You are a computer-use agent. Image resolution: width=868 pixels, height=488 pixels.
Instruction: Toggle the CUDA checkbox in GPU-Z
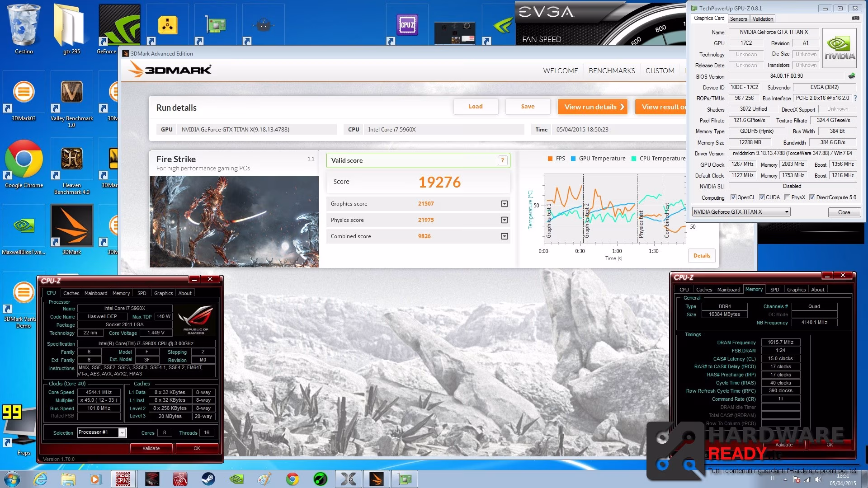[x=762, y=197]
